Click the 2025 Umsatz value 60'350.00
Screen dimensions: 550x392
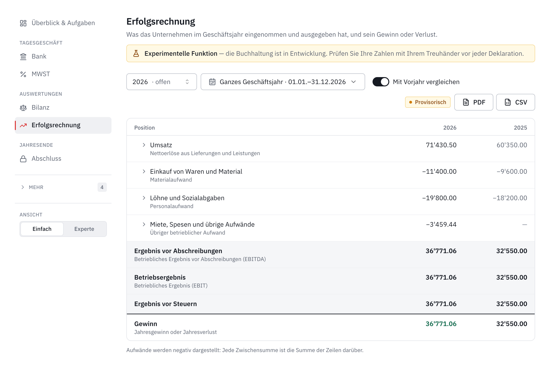(512, 145)
